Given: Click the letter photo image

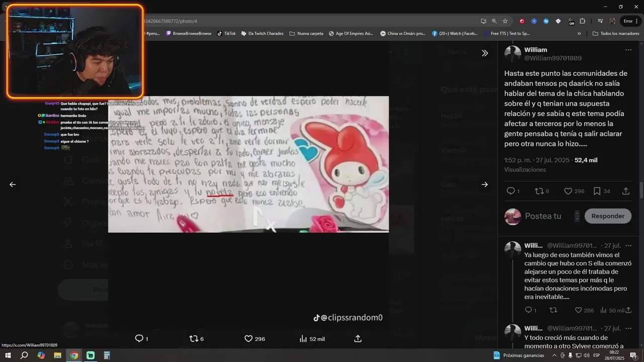Looking at the screenshot, I should click(x=249, y=164).
